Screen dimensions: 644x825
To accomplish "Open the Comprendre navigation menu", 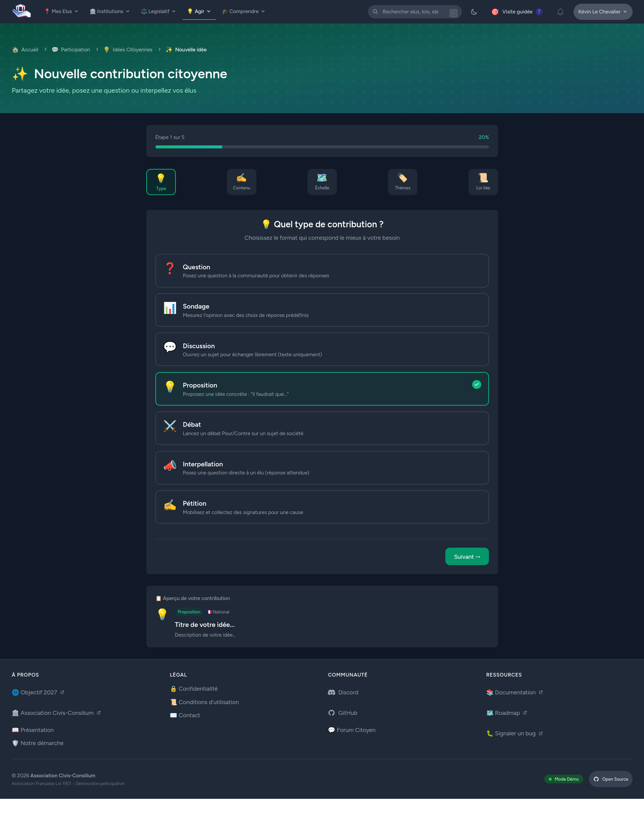I will tap(244, 11).
